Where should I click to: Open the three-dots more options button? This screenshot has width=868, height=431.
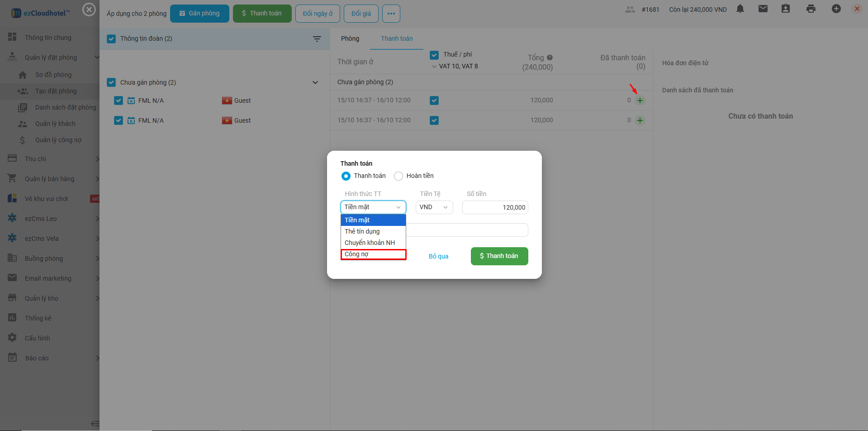point(391,14)
